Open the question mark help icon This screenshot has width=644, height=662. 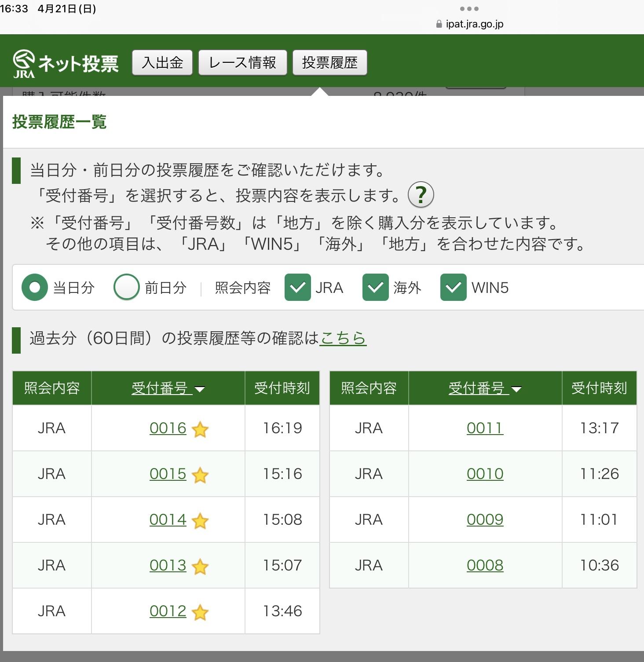[x=421, y=194]
